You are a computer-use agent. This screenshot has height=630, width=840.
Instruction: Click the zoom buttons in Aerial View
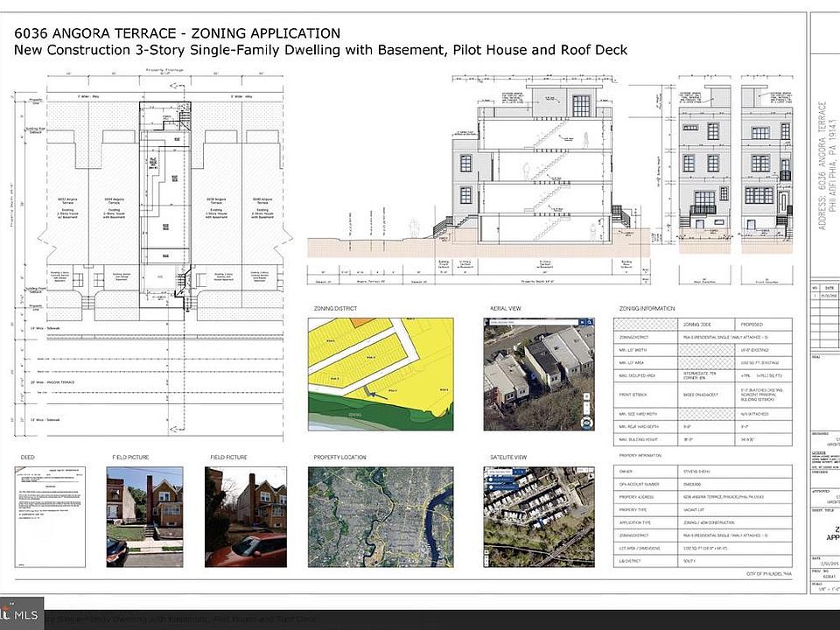coord(586,403)
